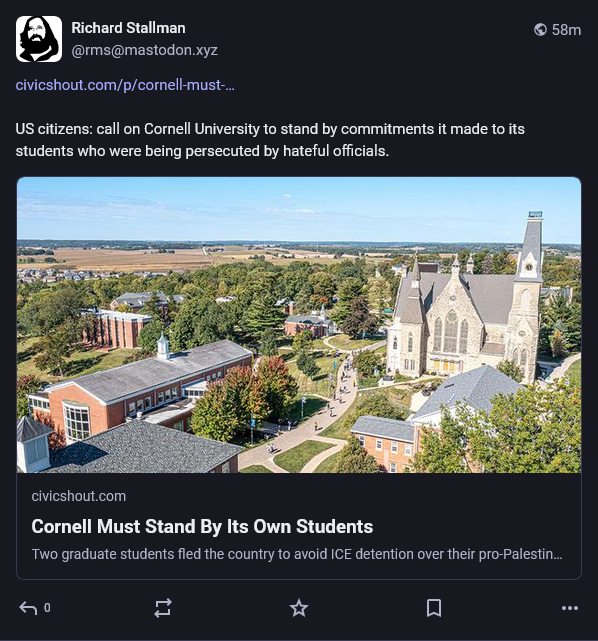
Task: Boost the Cornell University post
Action: 163,608
